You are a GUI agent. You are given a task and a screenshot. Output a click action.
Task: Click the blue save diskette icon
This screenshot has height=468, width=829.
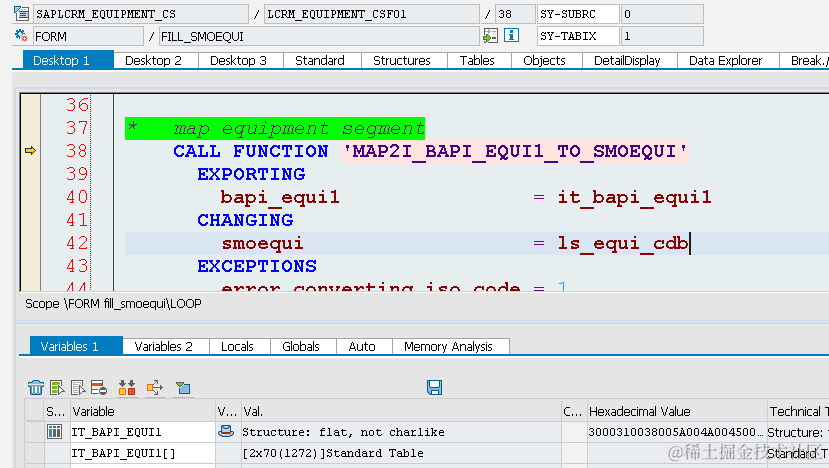point(435,388)
